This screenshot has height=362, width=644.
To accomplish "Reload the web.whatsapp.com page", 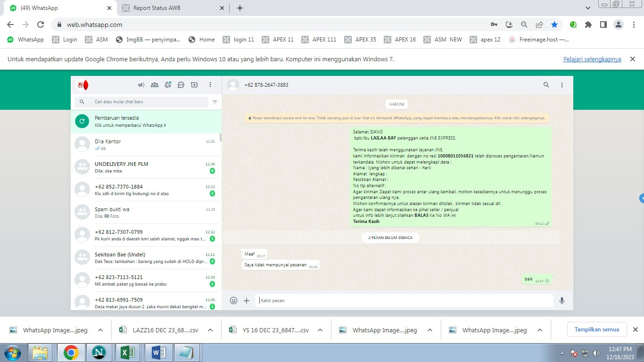I will pyautogui.click(x=41, y=25).
